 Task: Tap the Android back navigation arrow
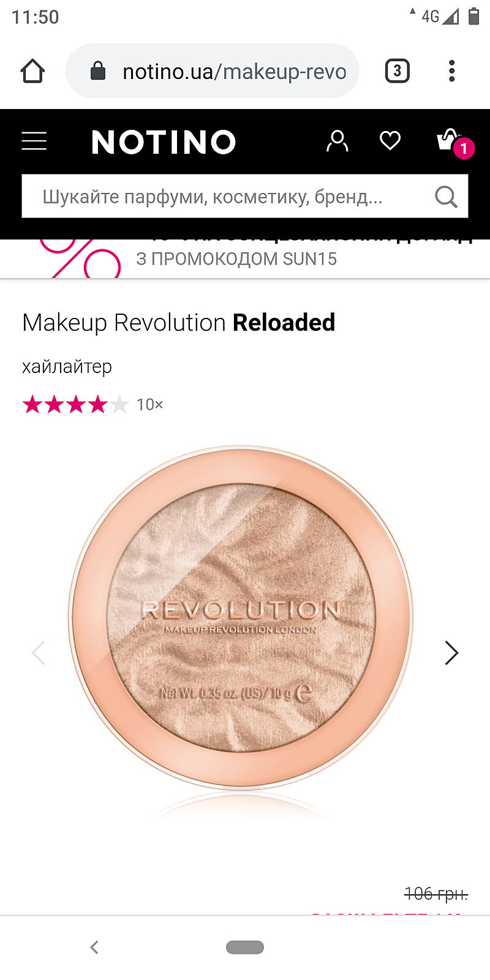click(94, 948)
